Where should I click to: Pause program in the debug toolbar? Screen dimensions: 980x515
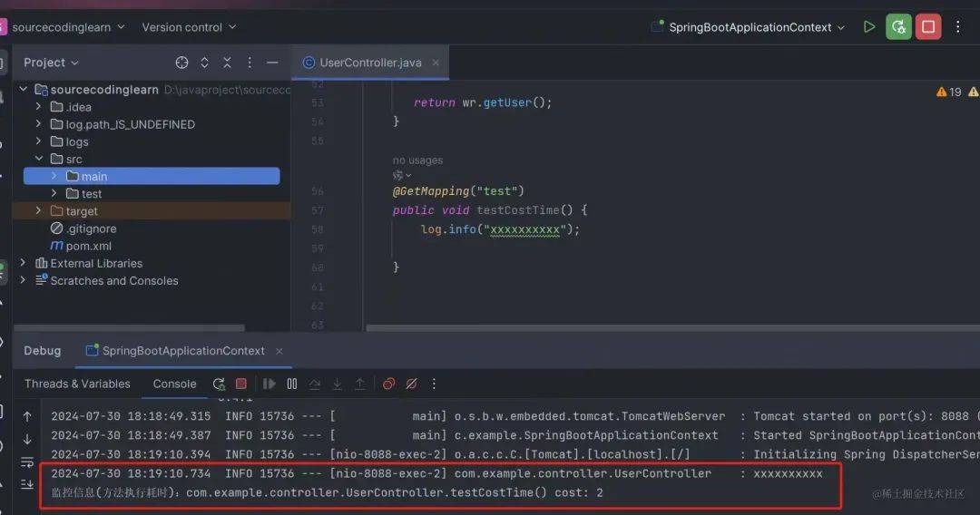tap(292, 384)
